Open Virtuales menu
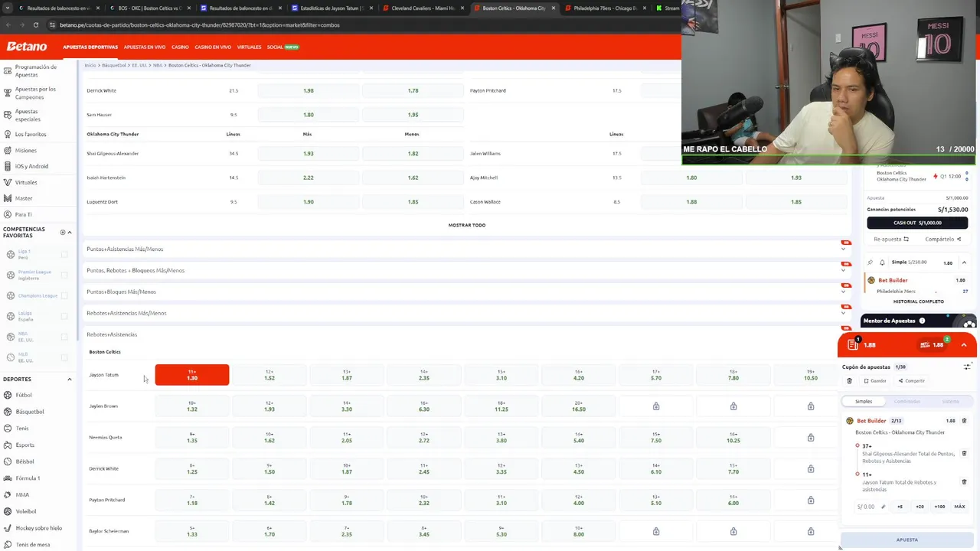 [249, 47]
